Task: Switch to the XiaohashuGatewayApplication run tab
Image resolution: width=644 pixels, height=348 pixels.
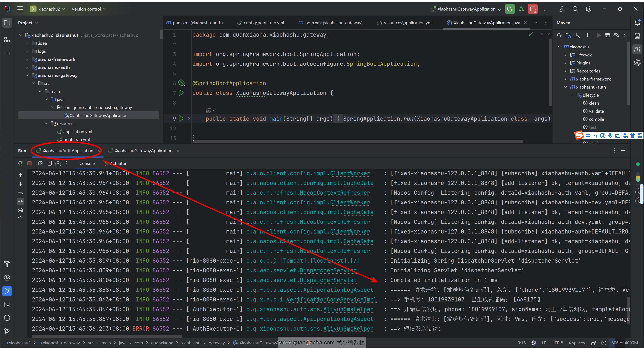Action: [143, 151]
